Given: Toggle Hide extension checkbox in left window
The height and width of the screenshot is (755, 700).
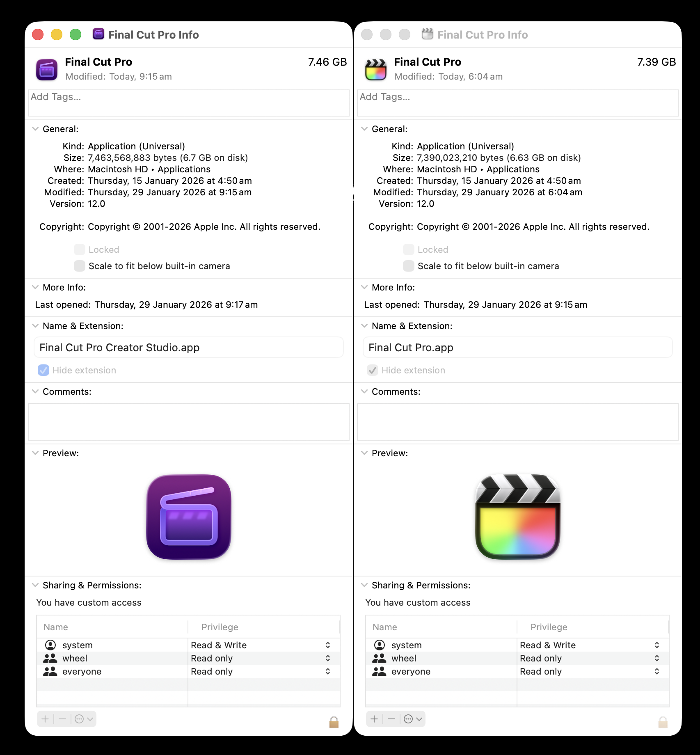Looking at the screenshot, I should coord(43,370).
